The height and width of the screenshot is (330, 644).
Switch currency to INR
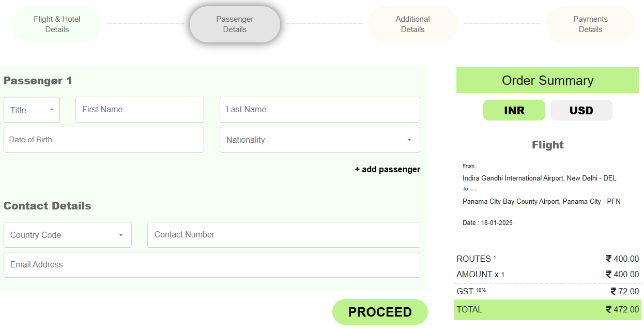514,110
